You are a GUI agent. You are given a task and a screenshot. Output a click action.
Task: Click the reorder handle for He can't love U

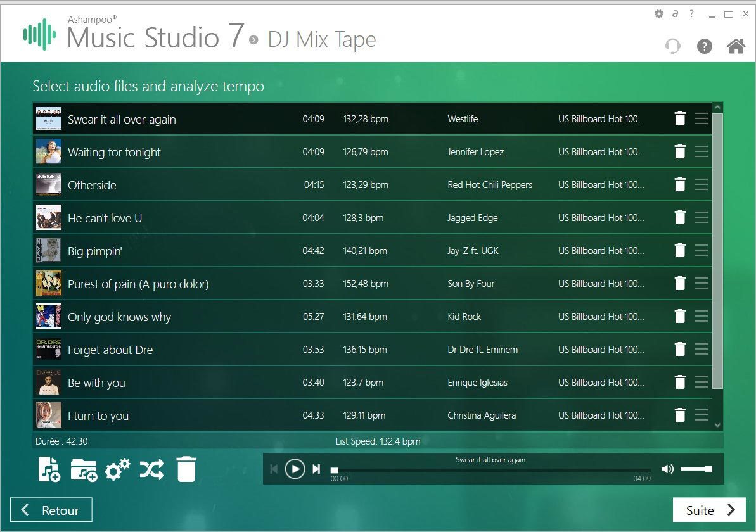701,217
